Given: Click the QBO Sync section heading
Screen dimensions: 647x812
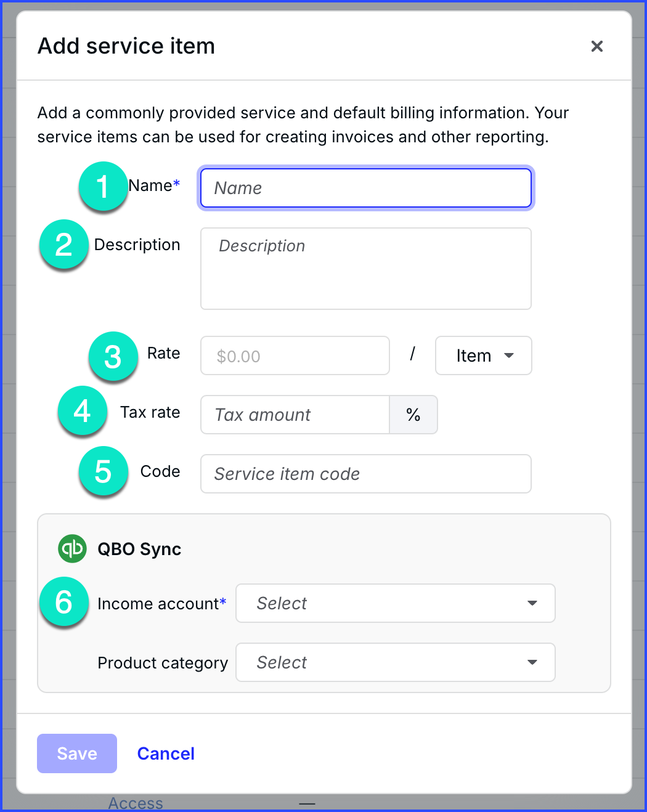Looking at the screenshot, I should point(139,549).
